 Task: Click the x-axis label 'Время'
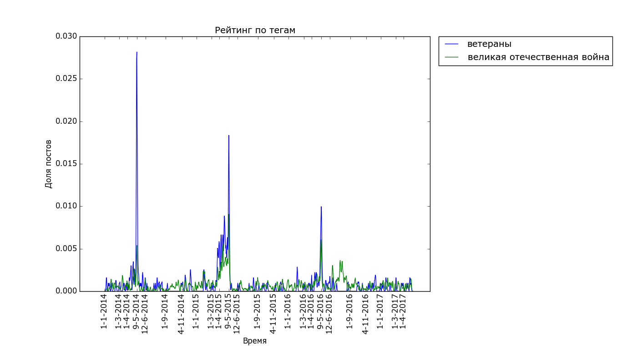click(x=255, y=341)
